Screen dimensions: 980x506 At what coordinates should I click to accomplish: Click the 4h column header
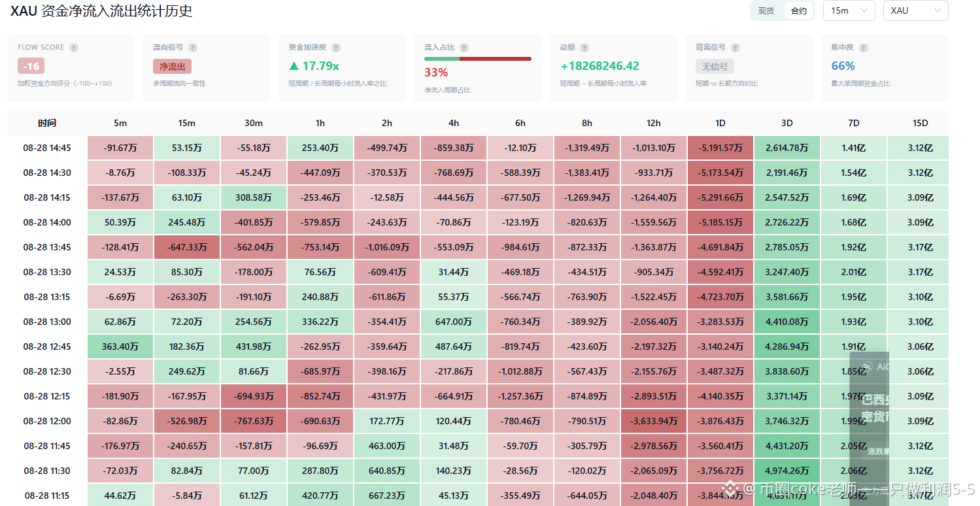coord(454,123)
